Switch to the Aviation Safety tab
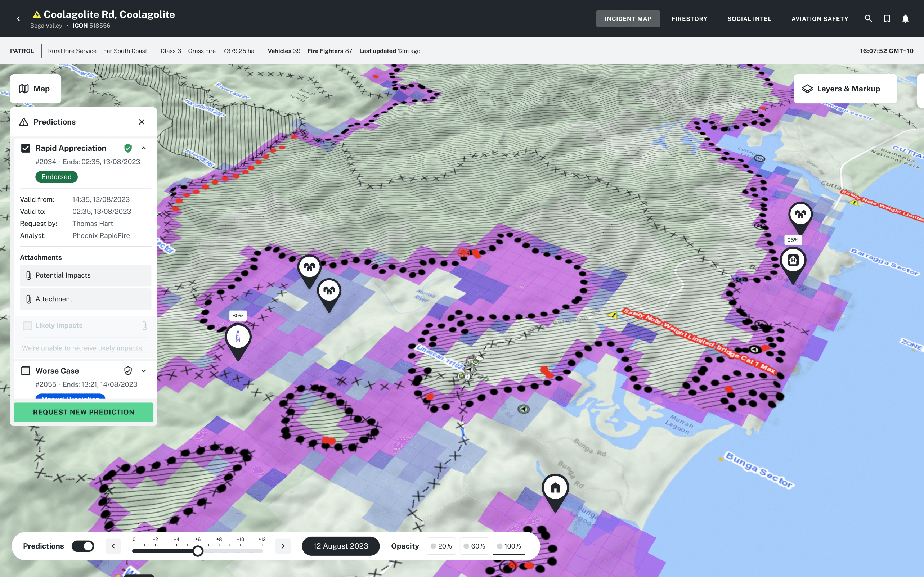The width and height of the screenshot is (924, 577). click(820, 19)
